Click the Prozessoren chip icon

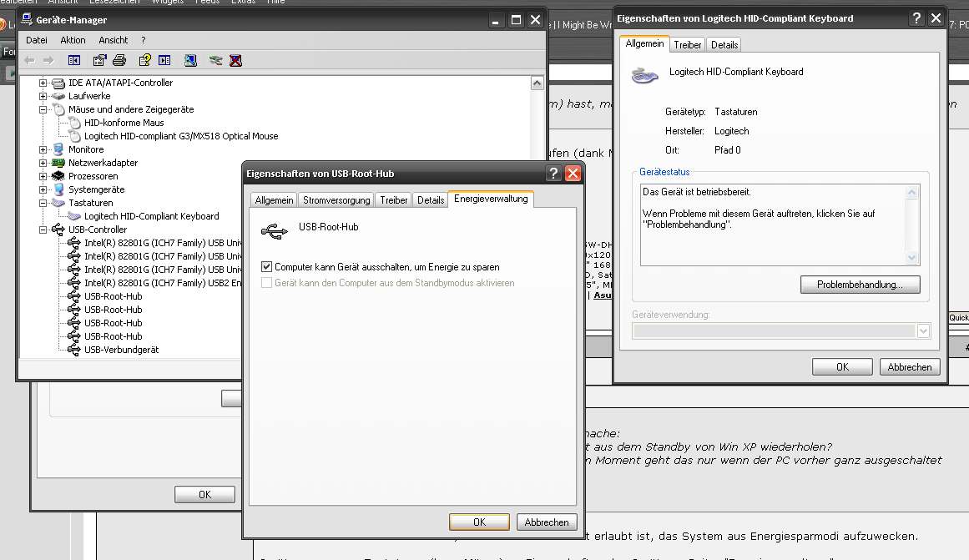pyautogui.click(x=58, y=176)
